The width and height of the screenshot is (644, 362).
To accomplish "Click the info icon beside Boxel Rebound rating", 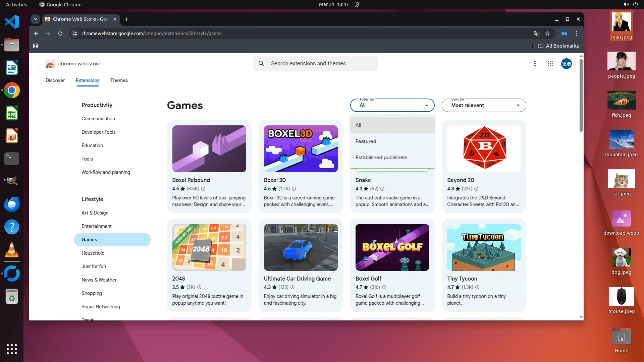I will pos(203,189).
